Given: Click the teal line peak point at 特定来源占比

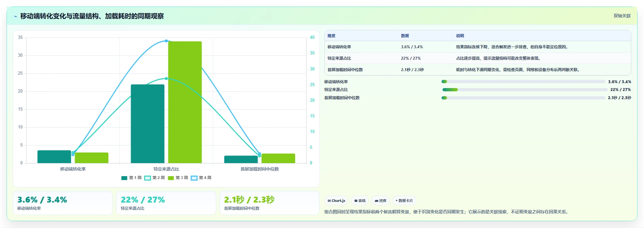Looking at the screenshot, I should pos(166,79).
